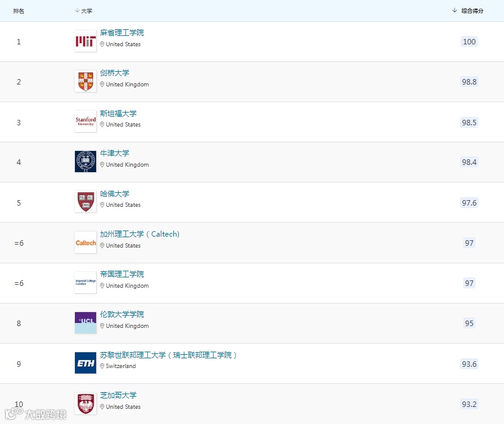Click rank number 9
Viewport: 504px width, 424px height.
(19, 364)
